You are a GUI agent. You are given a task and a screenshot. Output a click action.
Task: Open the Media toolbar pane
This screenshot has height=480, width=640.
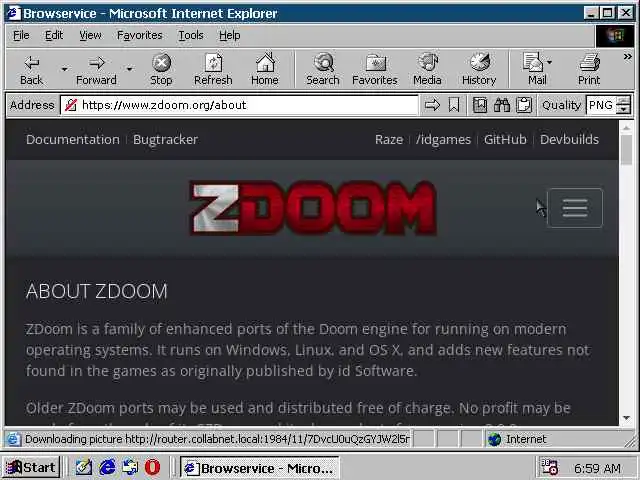coord(427,70)
